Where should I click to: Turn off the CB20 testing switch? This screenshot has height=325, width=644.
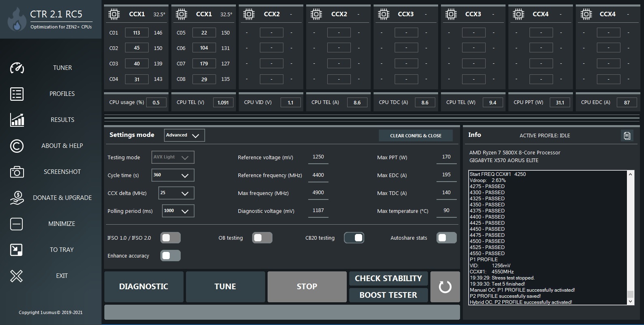[354, 238]
